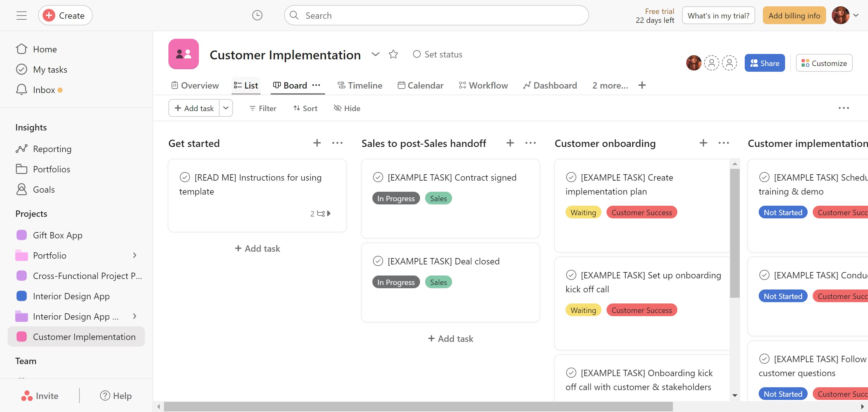The width and height of the screenshot is (868, 412).
Task: Open the hamburger sidebar menu icon
Action: (x=22, y=16)
